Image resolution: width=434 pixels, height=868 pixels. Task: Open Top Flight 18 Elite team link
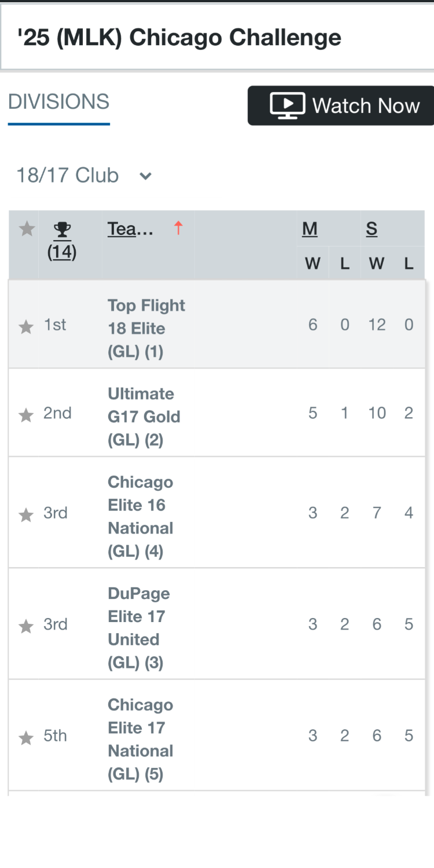pos(146,328)
